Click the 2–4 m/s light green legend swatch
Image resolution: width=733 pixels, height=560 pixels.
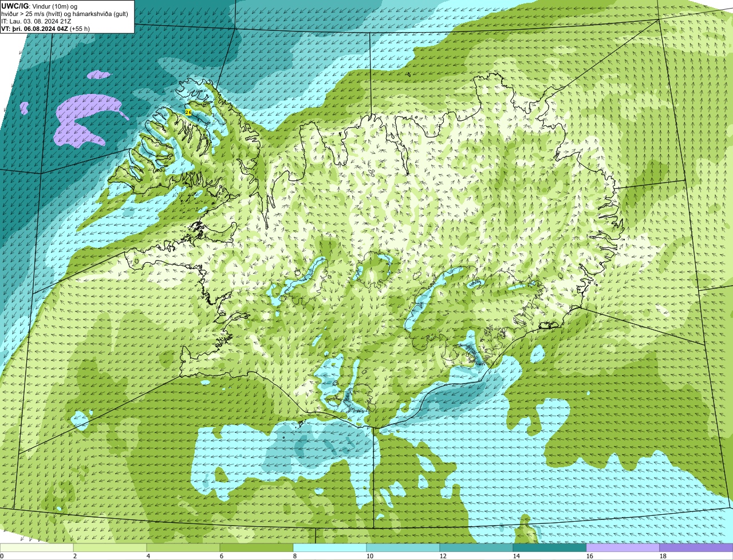[110, 547]
